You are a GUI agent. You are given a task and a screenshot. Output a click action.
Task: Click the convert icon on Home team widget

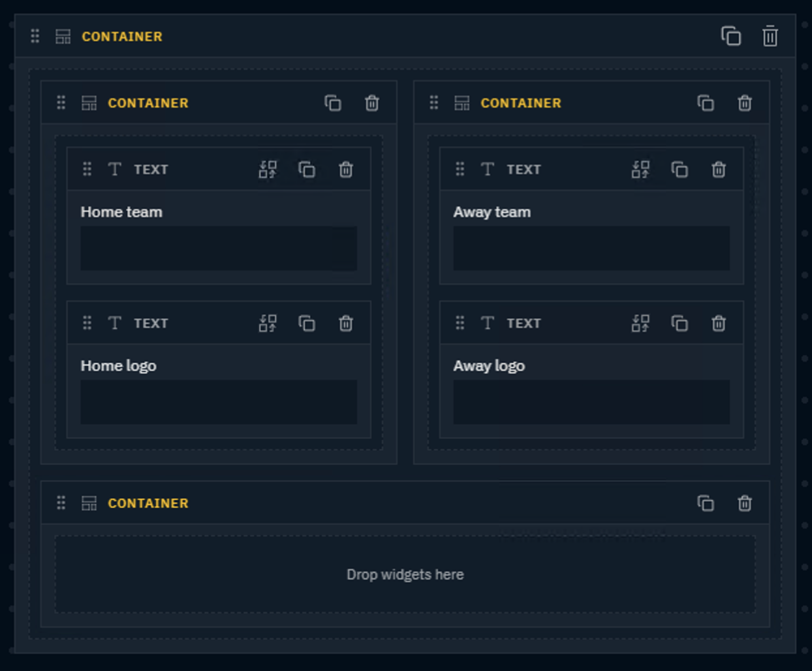tap(268, 170)
